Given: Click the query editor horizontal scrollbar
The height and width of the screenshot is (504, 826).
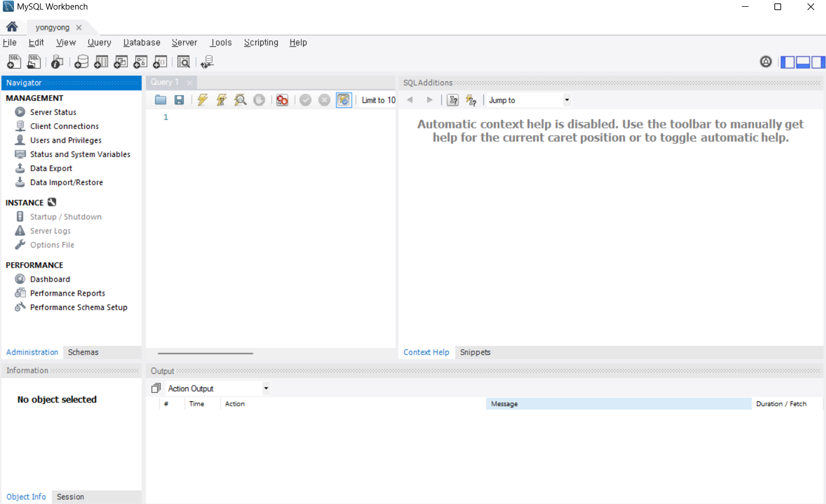Looking at the screenshot, I should [205, 353].
